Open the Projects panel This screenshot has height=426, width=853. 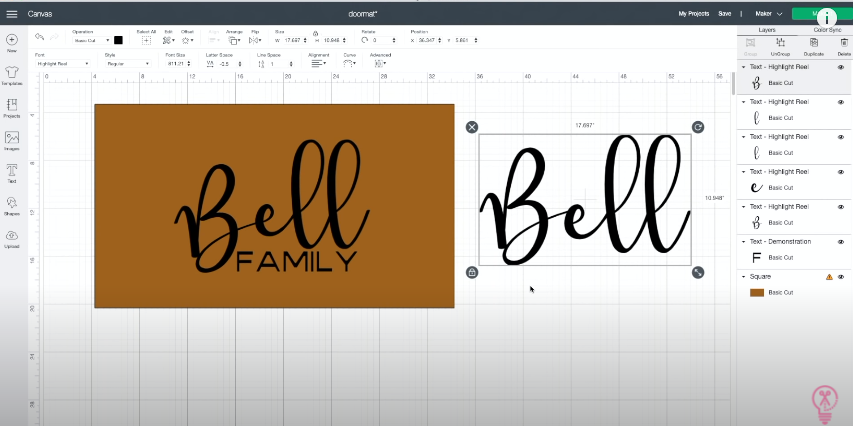pos(11,105)
